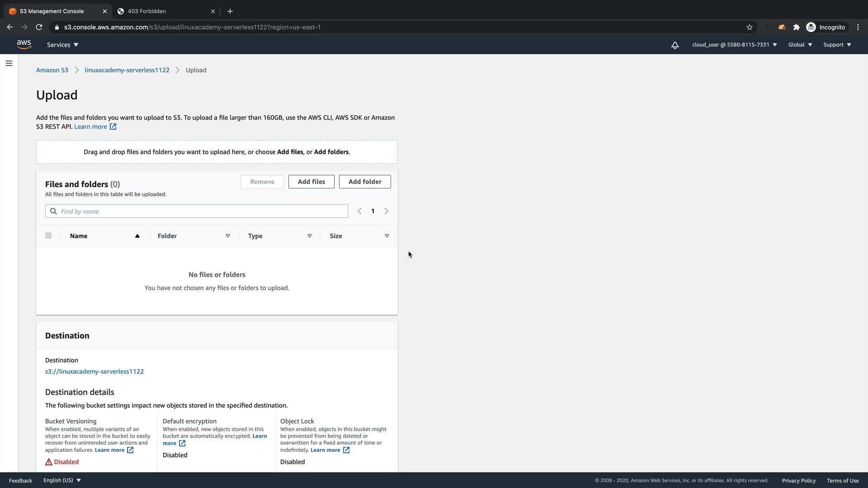Tick the select-all files checkbox
Image resolution: width=868 pixels, height=488 pixels.
click(48, 235)
